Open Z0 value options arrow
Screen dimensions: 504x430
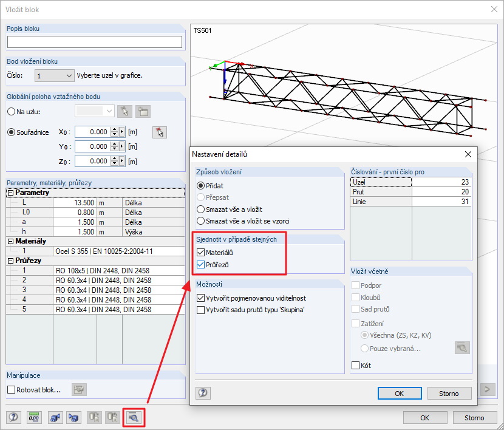point(122,161)
